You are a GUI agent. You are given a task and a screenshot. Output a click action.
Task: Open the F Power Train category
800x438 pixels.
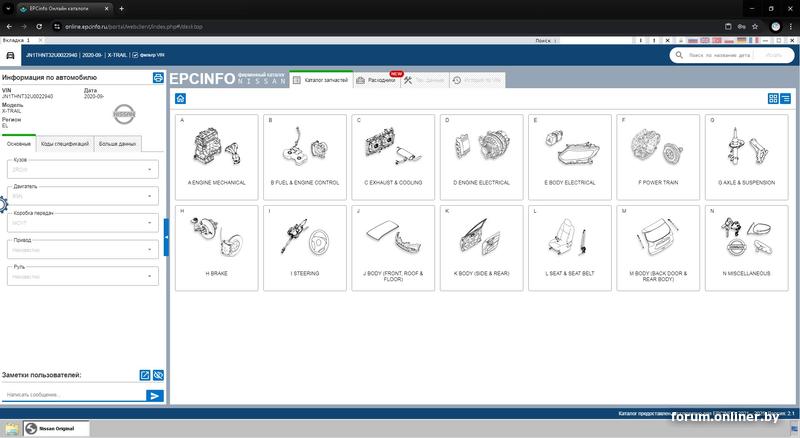(658, 157)
